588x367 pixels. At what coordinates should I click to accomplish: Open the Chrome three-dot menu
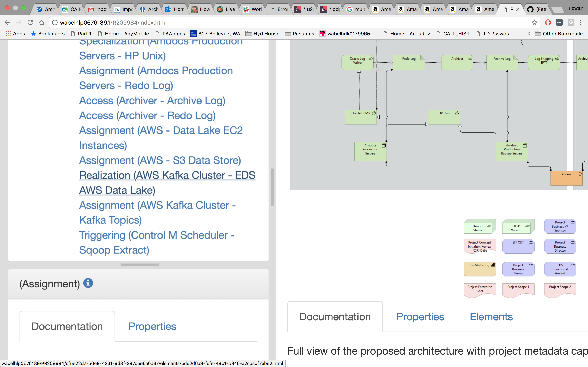[581, 23]
